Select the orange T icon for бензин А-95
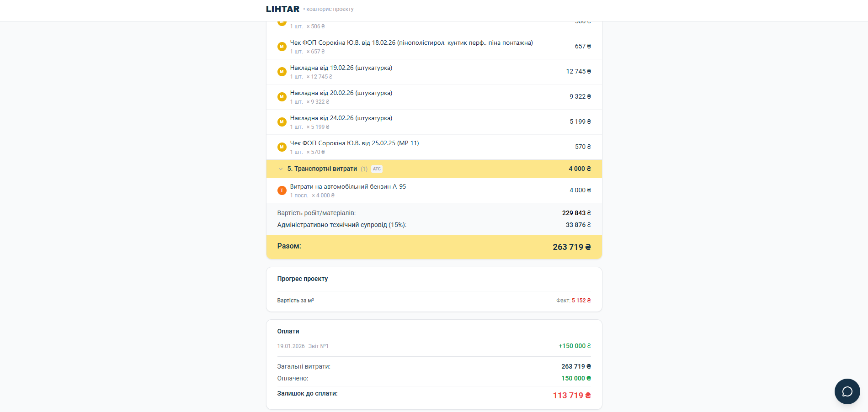The image size is (868, 412). [282, 190]
